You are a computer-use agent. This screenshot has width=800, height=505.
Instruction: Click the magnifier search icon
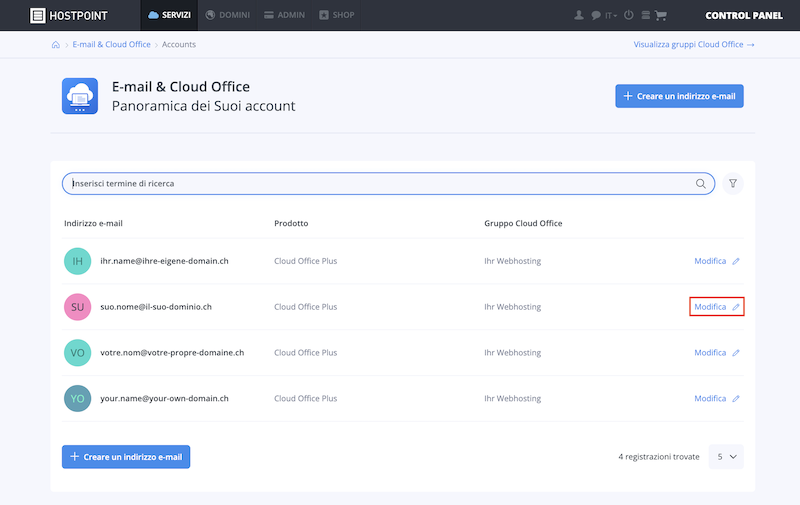[701, 184]
